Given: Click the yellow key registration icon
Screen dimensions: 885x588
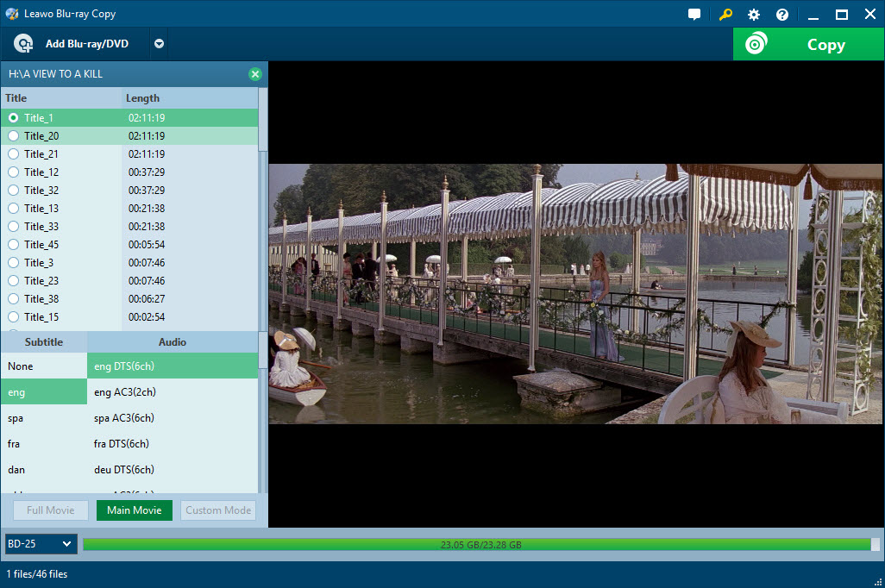Looking at the screenshot, I should click(725, 14).
